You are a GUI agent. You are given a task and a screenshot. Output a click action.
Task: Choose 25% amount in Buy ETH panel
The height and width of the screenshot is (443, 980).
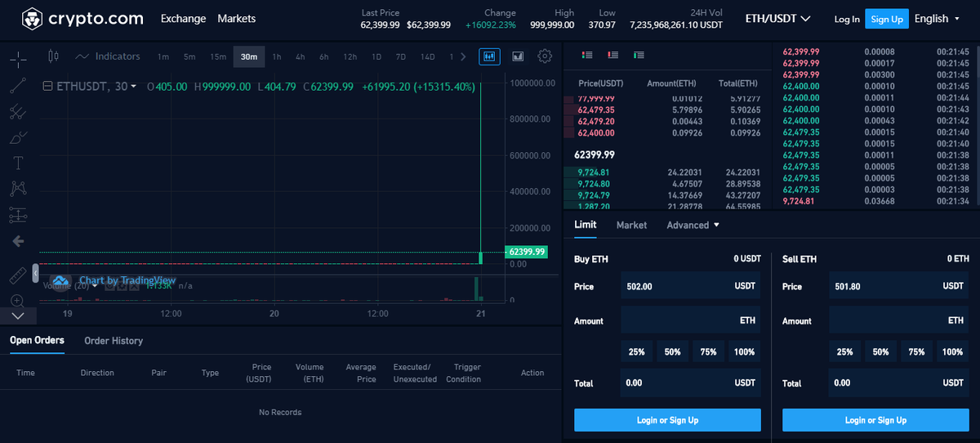pos(636,352)
